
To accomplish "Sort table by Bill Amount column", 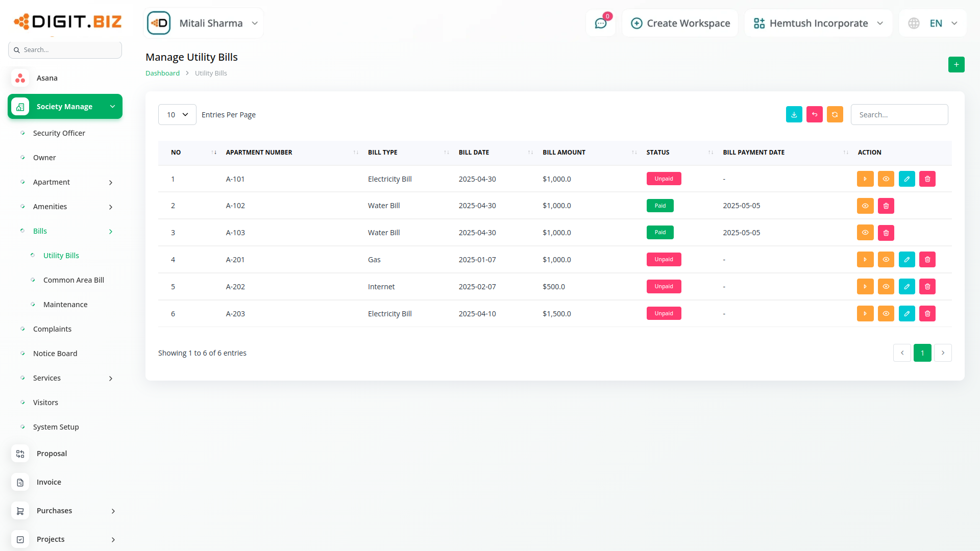I will point(563,153).
